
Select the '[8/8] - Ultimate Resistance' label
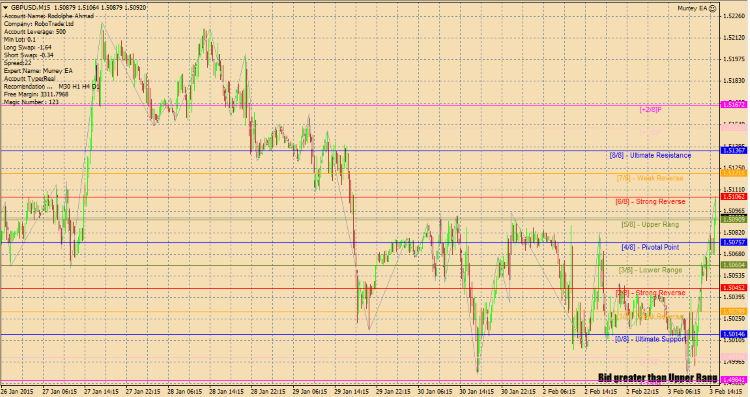tap(651, 155)
